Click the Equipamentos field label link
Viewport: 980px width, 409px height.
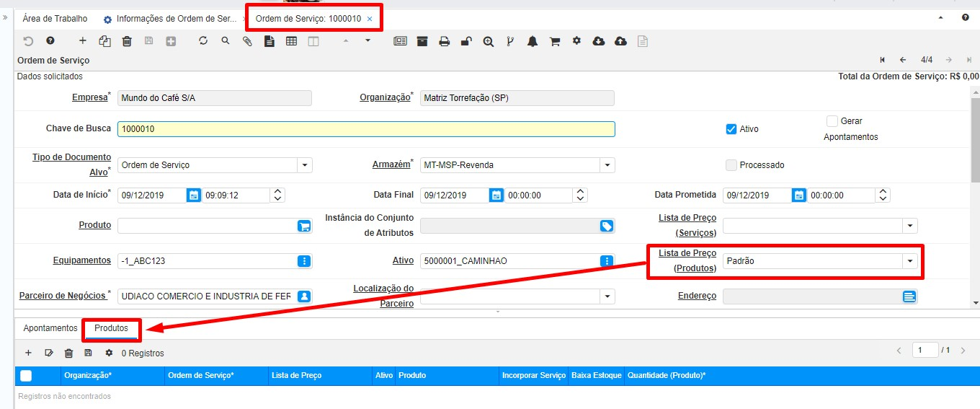pos(81,260)
